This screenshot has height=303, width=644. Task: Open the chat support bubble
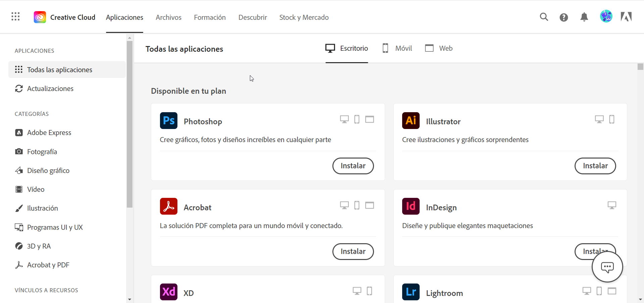607,267
